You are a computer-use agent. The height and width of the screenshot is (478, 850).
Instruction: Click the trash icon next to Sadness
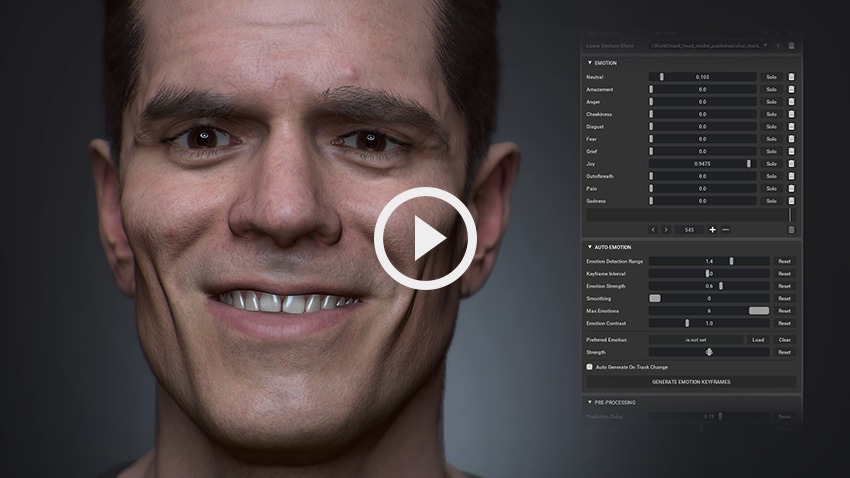point(791,201)
